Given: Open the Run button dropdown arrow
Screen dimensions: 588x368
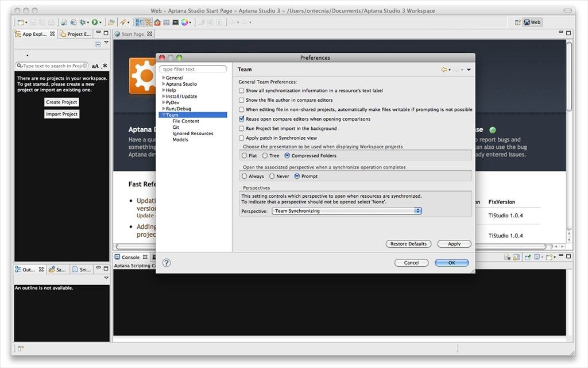Looking at the screenshot, I should 100,22.
